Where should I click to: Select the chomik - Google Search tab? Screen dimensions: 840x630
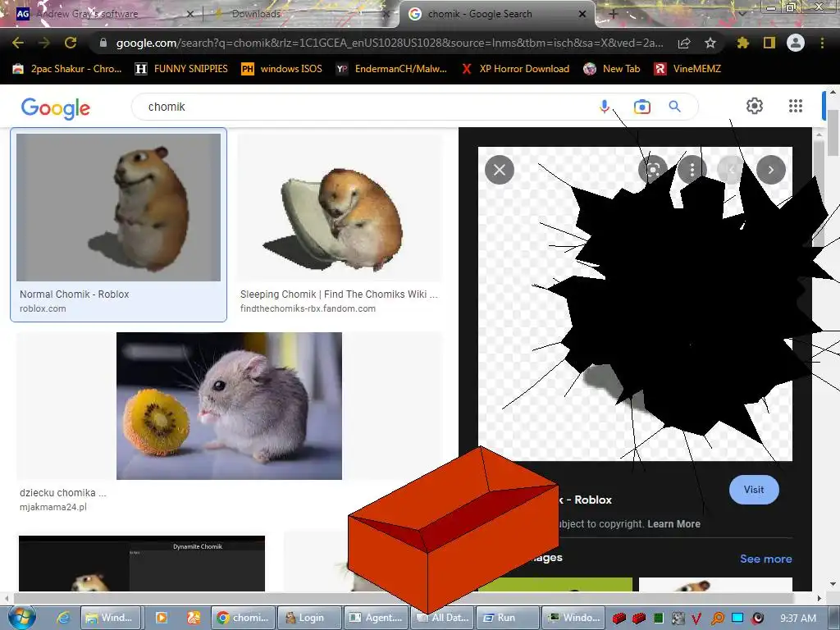coord(496,14)
